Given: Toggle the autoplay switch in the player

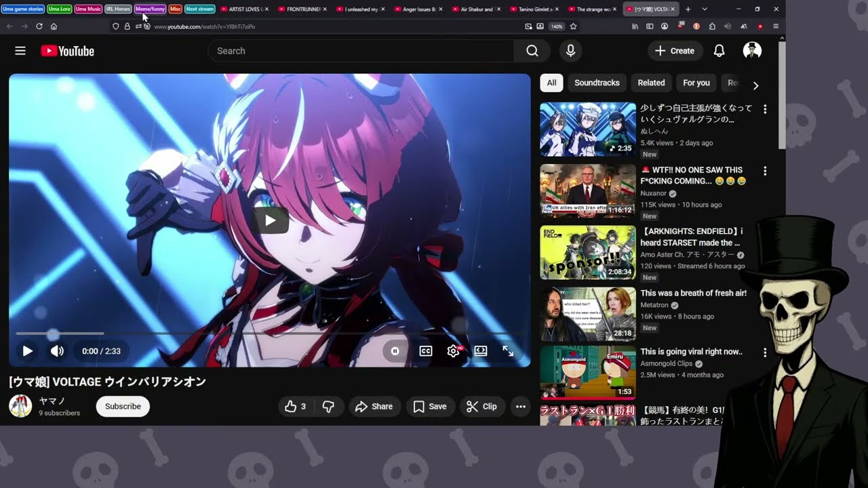Looking at the screenshot, I should pyautogui.click(x=395, y=351).
